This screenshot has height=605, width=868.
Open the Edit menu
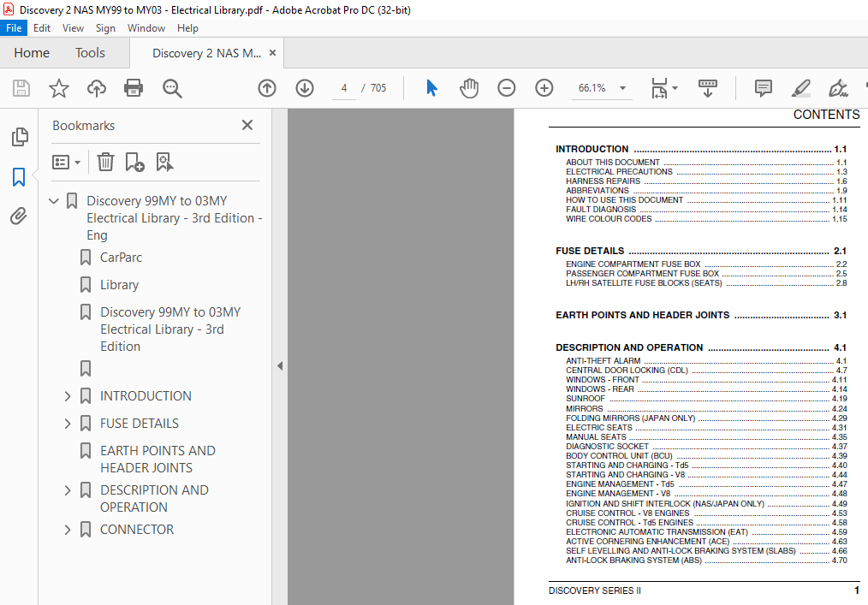click(x=42, y=28)
